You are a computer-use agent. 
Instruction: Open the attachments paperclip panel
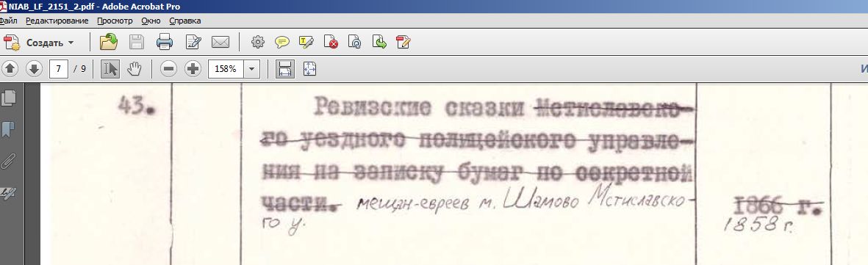[9, 161]
